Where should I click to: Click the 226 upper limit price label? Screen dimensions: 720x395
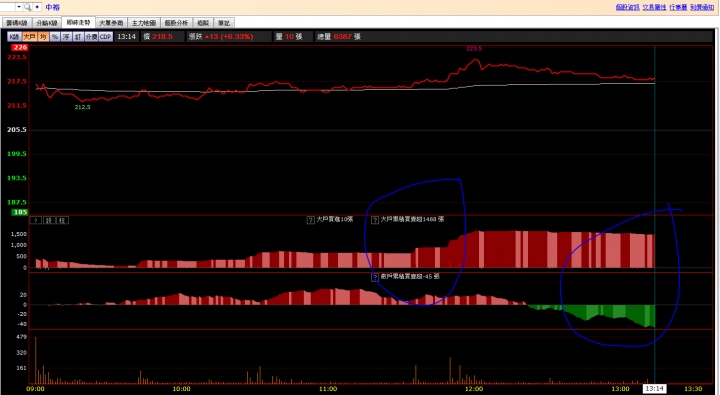pos(20,47)
